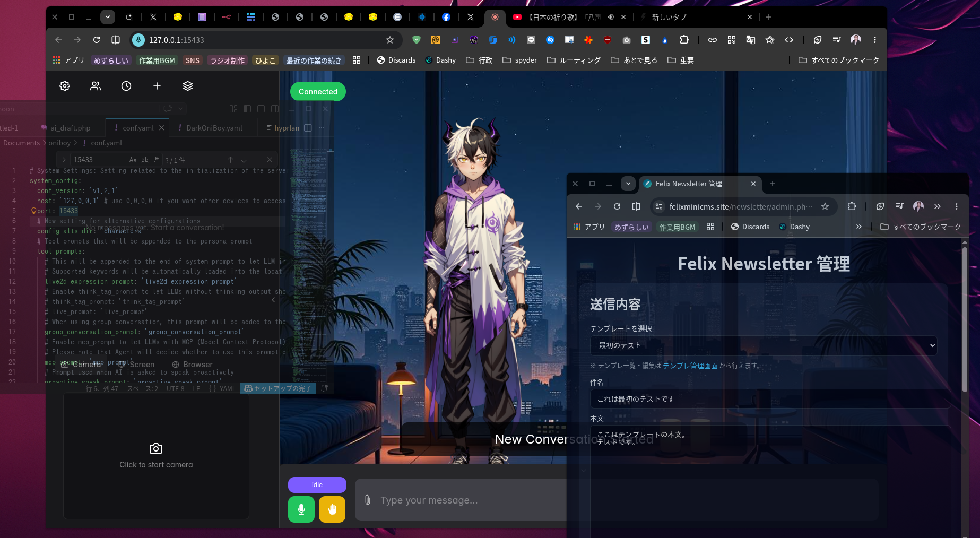Screen dimensions: 980x538
Task: Open Extensions puzzle in the Felix window
Action: coord(852,206)
